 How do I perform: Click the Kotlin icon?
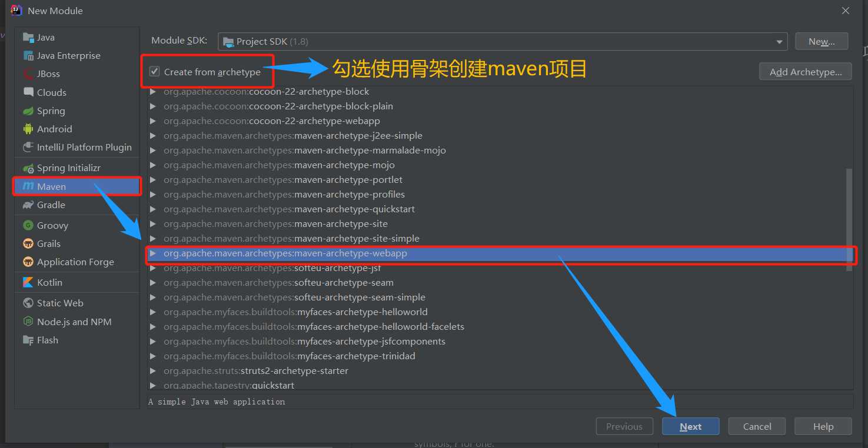[28, 282]
